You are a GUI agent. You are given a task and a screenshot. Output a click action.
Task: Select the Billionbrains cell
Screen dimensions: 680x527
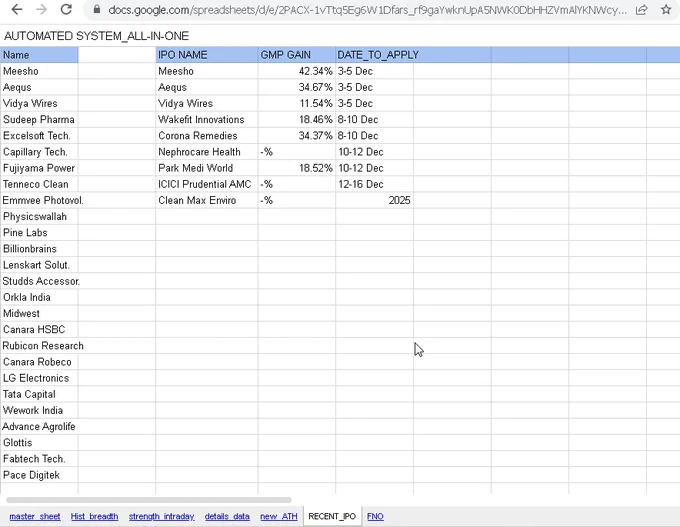point(39,249)
